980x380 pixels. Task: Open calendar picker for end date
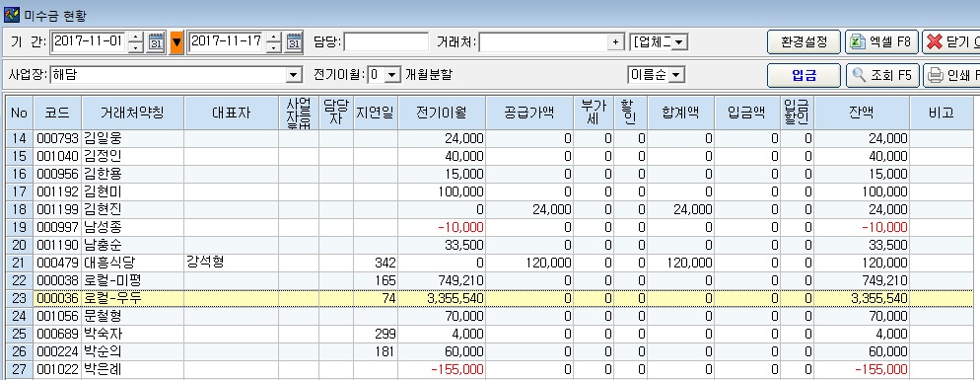294,42
